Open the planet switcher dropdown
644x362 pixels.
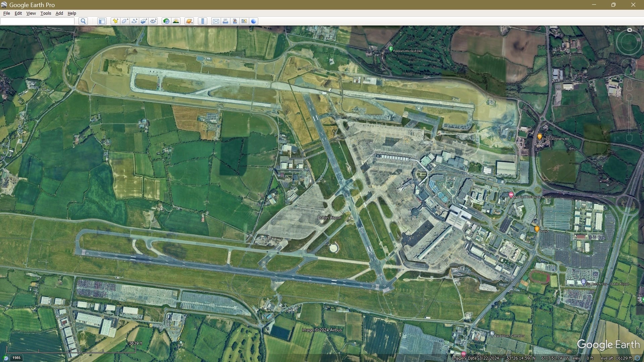click(189, 21)
